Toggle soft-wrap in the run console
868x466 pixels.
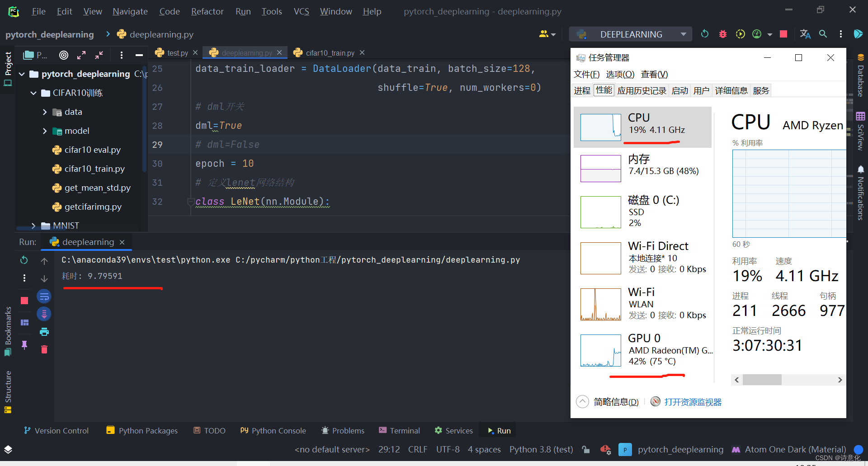(44, 296)
